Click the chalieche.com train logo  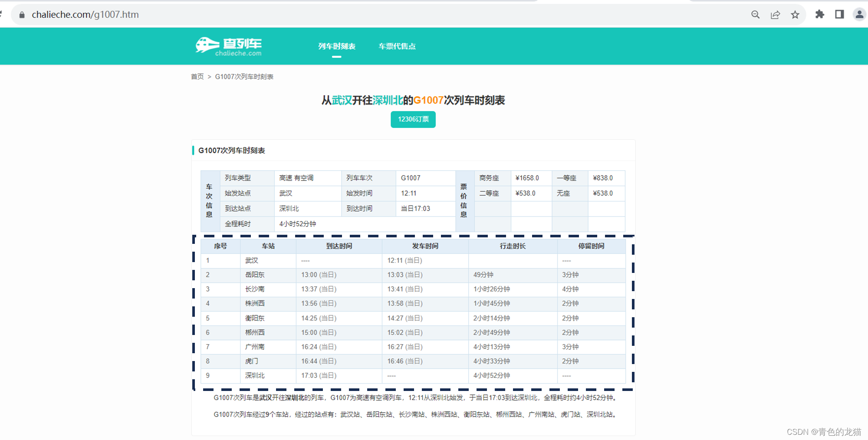(229, 46)
